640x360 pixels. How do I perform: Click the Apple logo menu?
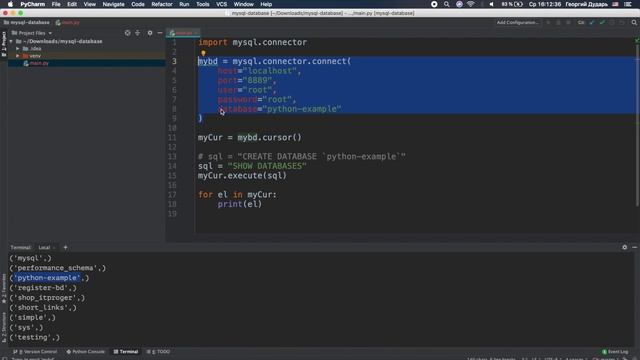point(10,4)
